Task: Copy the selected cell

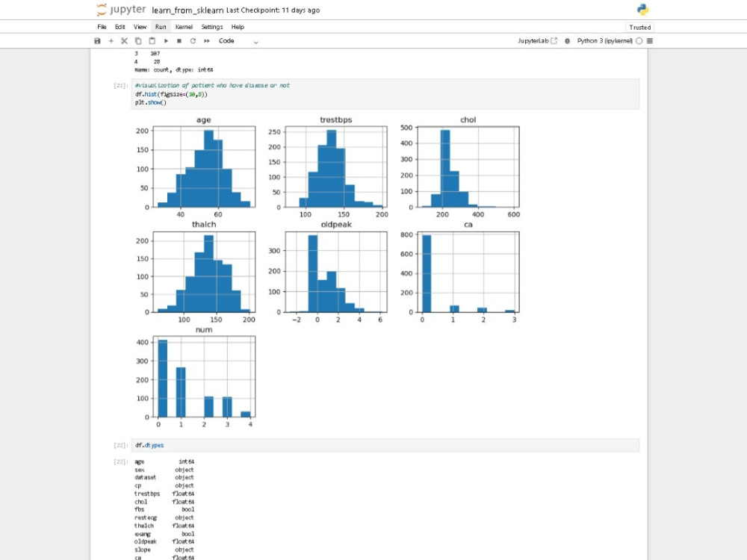Action: coord(138,41)
